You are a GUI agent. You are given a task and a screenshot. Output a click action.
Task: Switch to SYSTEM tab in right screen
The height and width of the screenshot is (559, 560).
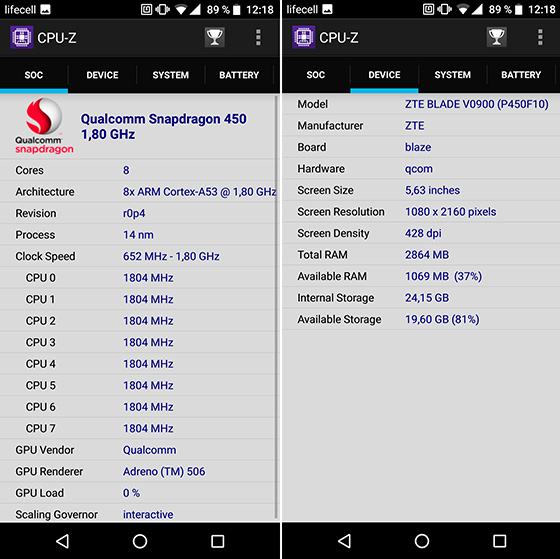click(452, 75)
